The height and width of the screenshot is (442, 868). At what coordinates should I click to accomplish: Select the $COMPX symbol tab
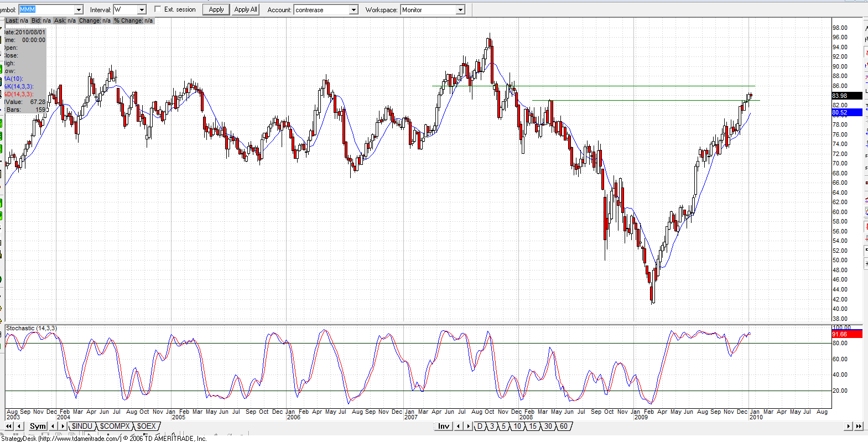[115, 426]
